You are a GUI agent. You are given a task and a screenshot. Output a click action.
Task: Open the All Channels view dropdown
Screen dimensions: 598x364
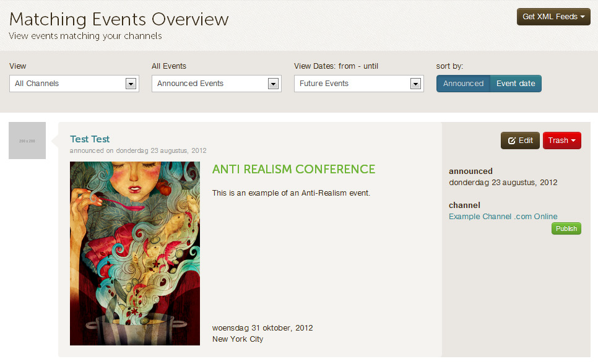pos(74,84)
